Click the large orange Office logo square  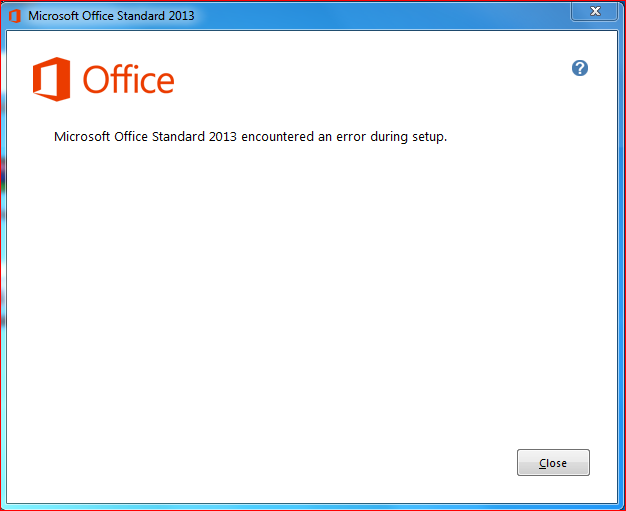tap(52, 79)
